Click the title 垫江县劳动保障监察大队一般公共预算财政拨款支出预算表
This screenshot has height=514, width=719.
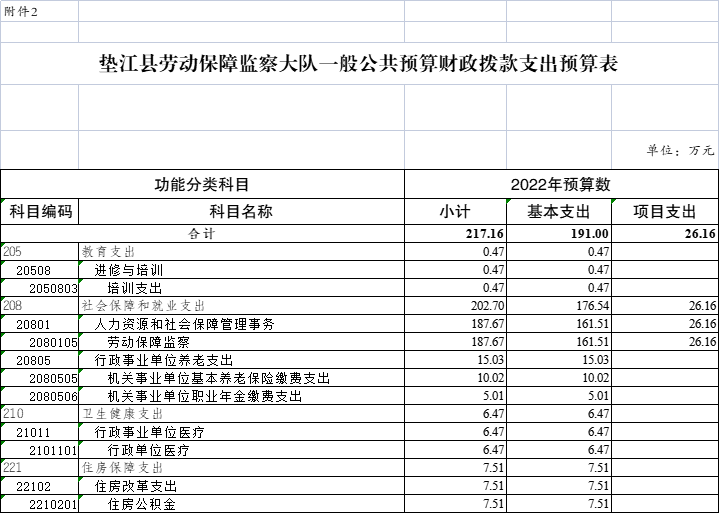(359, 64)
